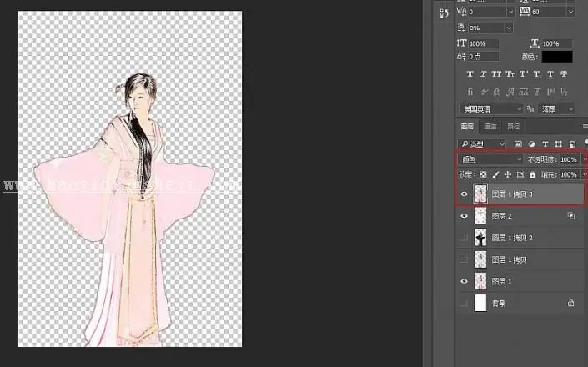Viewport: 588px width, 367px height.
Task: Show layer 图层 1 拷贝
Action: 465,259
